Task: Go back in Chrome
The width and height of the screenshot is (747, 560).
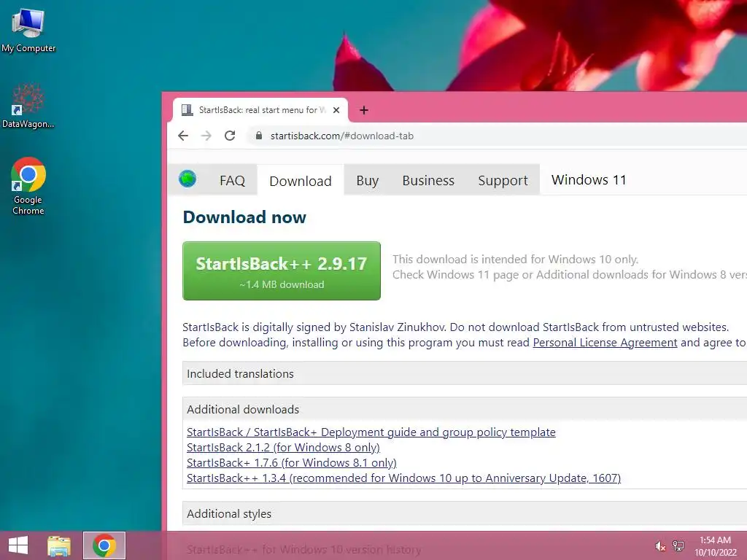Action: (183, 136)
